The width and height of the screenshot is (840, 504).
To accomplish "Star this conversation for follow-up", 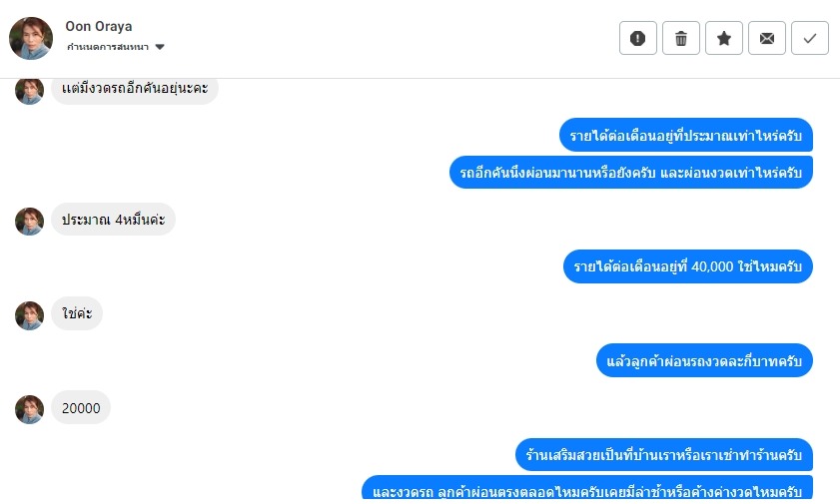I will click(724, 38).
